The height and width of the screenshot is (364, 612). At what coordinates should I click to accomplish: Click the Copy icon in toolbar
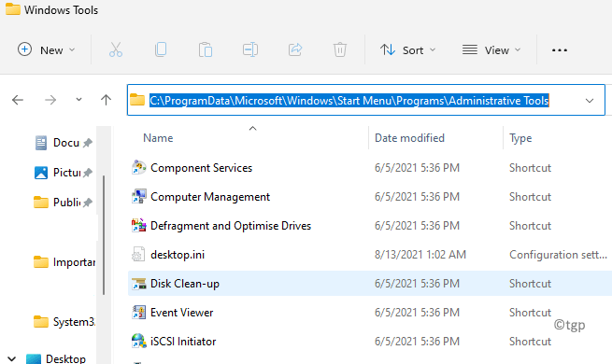click(161, 49)
